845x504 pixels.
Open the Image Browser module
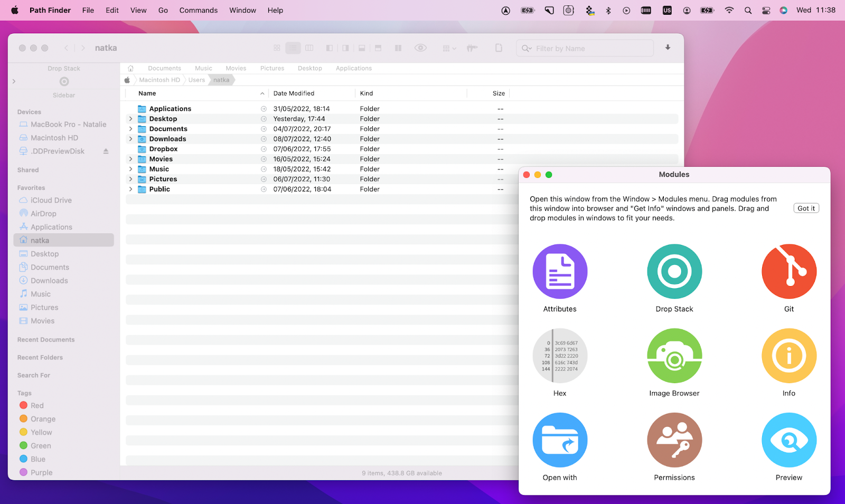pyautogui.click(x=674, y=356)
